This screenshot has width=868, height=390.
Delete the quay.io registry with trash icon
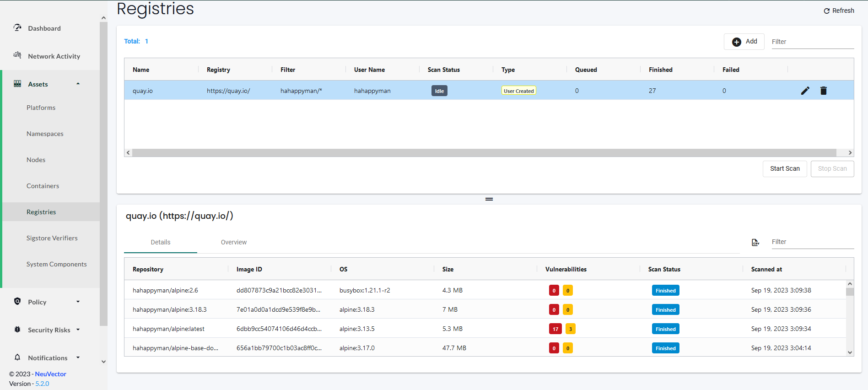824,91
